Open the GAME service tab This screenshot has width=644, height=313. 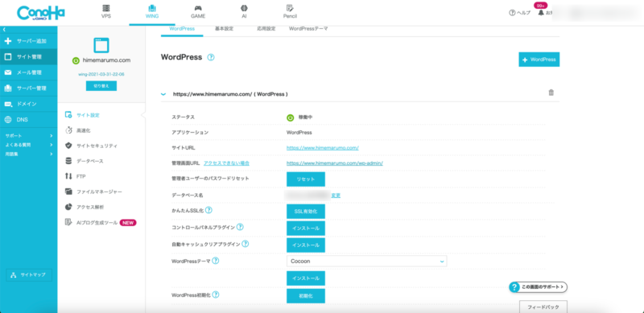click(198, 11)
